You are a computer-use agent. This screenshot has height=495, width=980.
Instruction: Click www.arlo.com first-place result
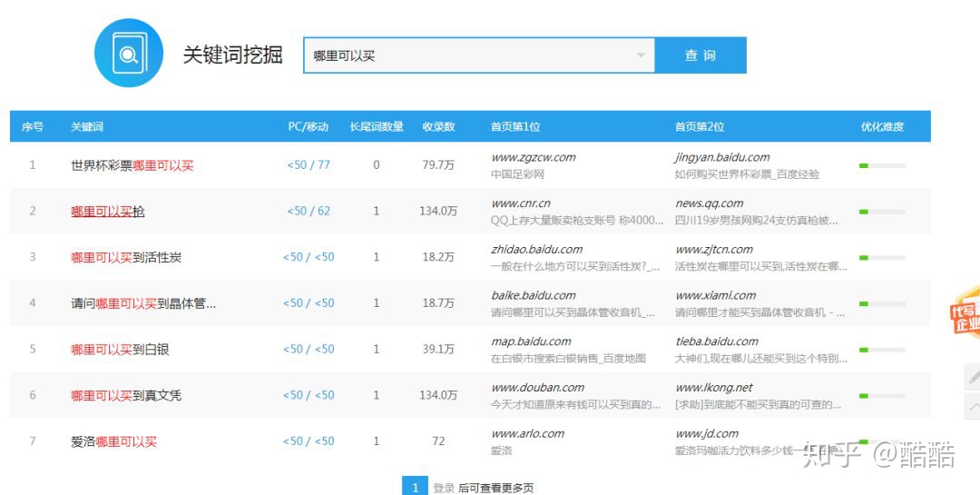pos(527,433)
